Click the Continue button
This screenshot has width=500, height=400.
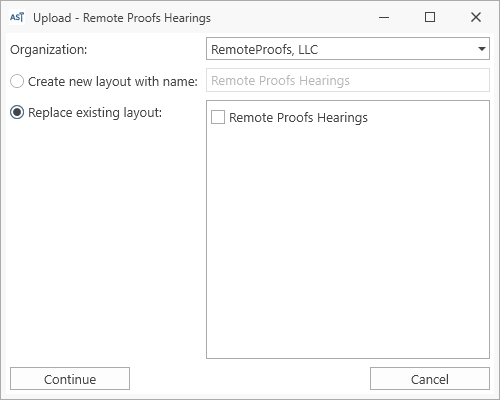pos(70,379)
